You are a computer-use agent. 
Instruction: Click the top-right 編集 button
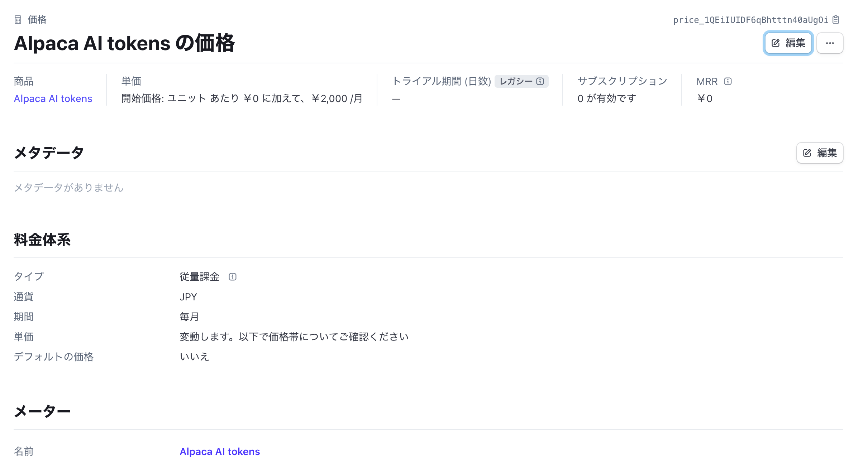pos(788,43)
